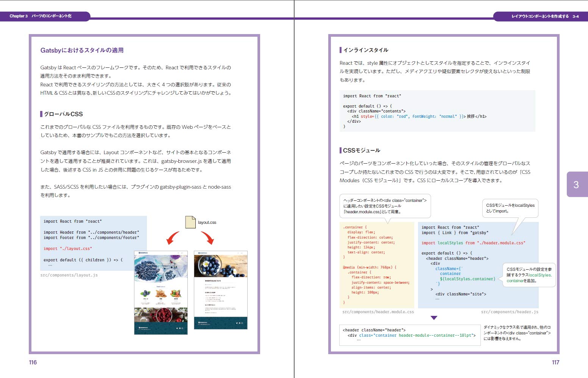Click the '<div className="site">' code line
588x378 pixels.
461,294
